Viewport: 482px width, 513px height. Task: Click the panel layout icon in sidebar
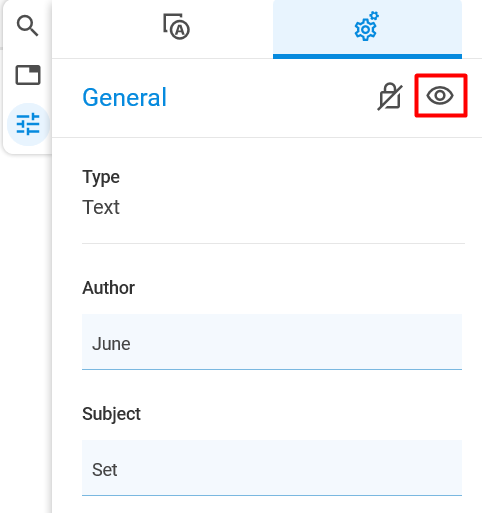point(28,75)
